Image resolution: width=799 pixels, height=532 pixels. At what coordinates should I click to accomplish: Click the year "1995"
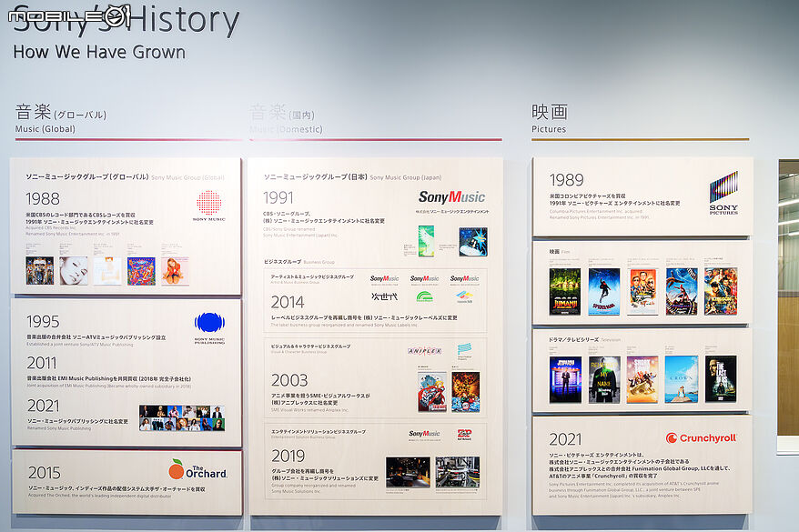(43, 321)
